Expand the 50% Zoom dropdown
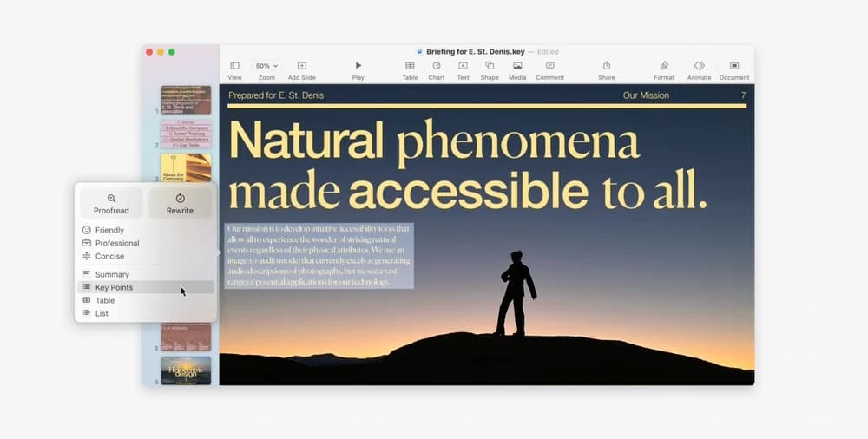Screen dimensions: 868x439 [x=266, y=66]
